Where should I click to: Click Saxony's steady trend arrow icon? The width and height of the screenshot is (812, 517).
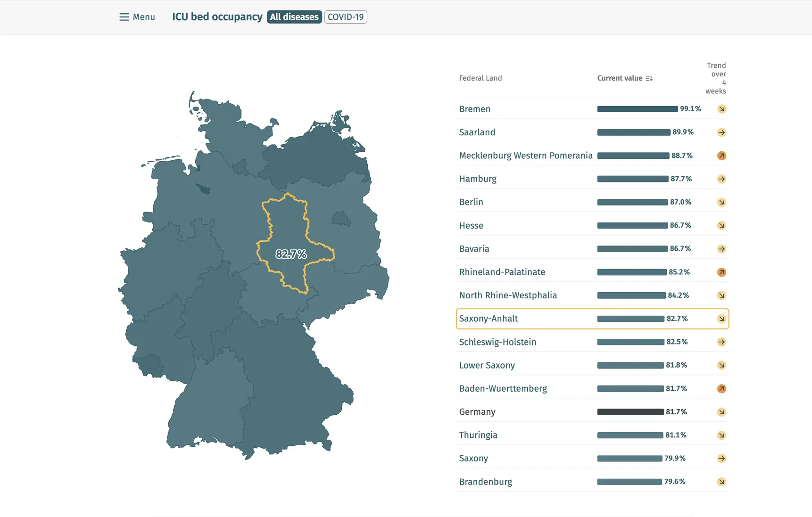[721, 458]
